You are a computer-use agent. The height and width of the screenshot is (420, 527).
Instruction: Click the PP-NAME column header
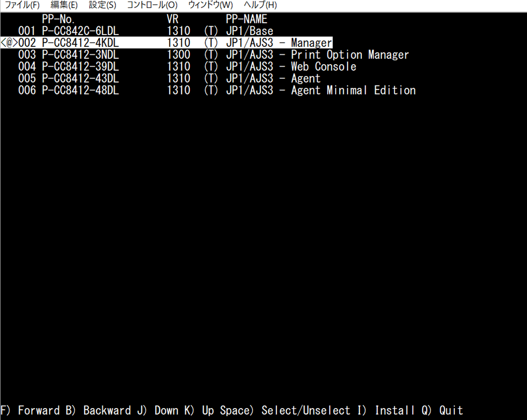246,19
